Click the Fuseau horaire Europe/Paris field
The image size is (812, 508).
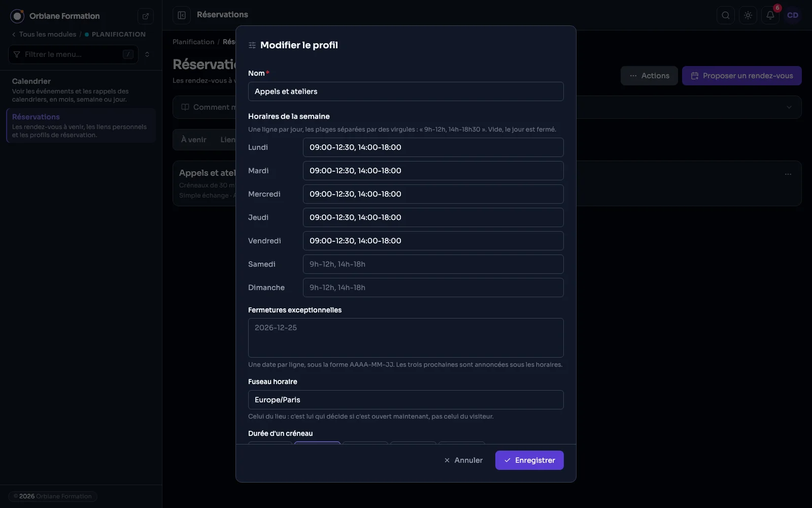(406, 400)
